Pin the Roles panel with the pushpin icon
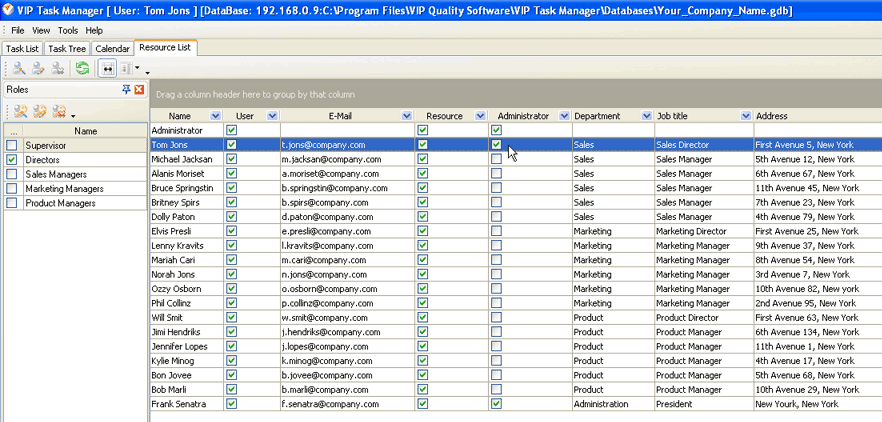The width and height of the screenshot is (882, 422). click(x=127, y=89)
